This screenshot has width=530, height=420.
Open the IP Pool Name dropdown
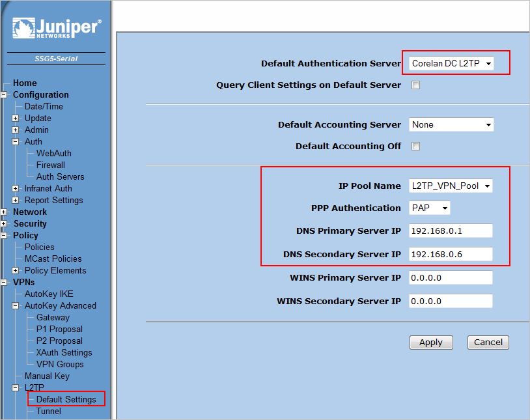pyautogui.click(x=451, y=186)
